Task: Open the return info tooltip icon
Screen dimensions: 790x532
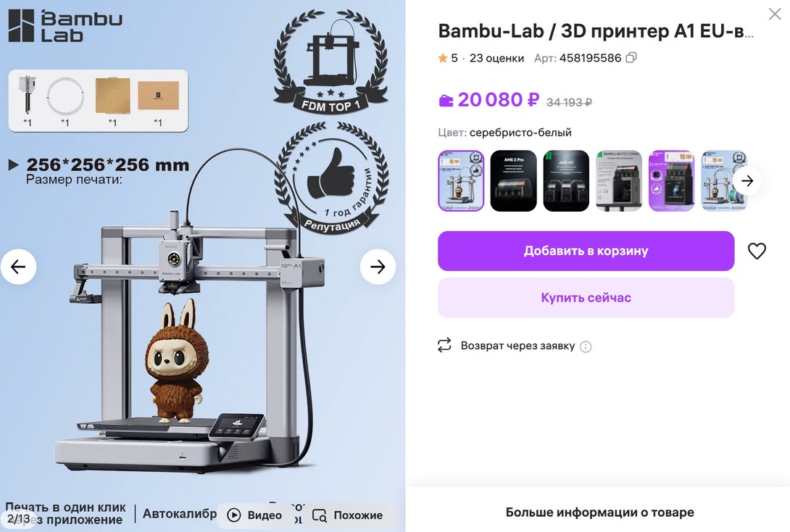Action: click(586, 346)
